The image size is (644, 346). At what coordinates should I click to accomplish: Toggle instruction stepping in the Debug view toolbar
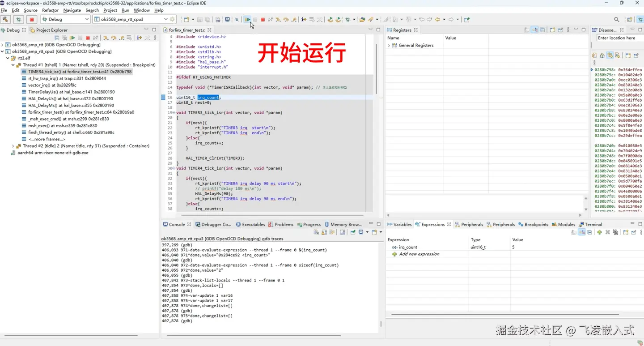pos(139,38)
